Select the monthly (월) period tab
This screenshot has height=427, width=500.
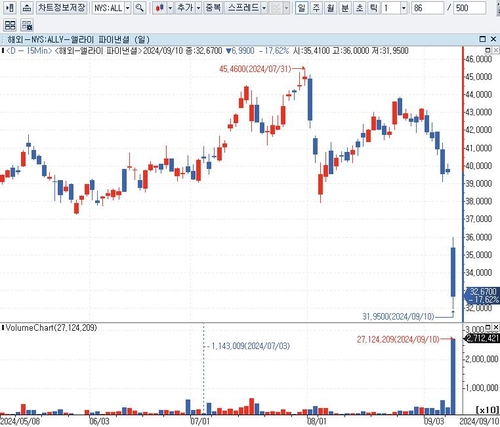tap(330, 8)
